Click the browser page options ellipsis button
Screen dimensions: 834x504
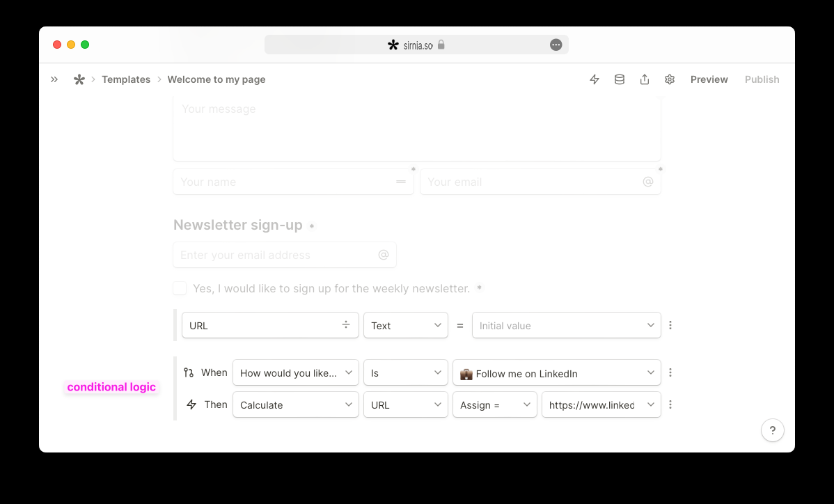pyautogui.click(x=556, y=45)
